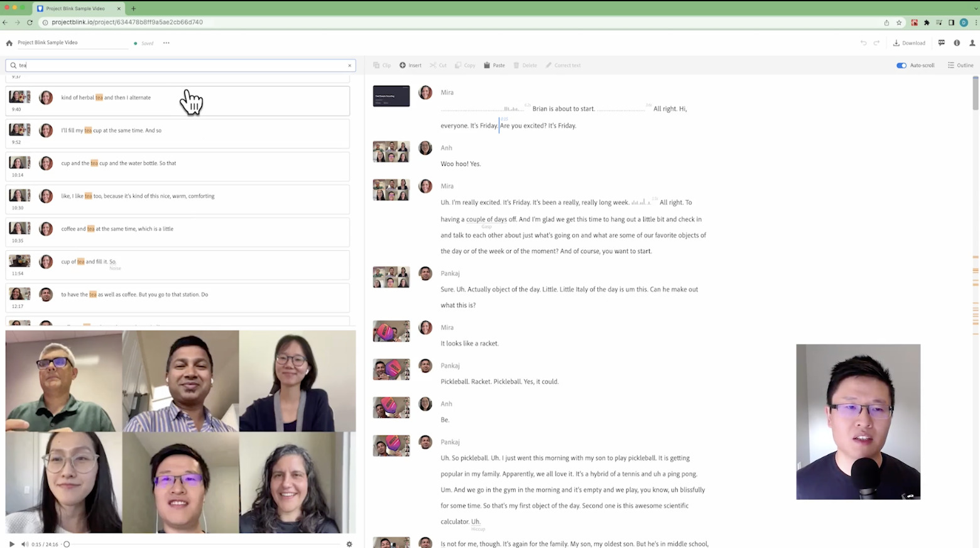Open the user account icon
The width and height of the screenshot is (980, 548).
tap(972, 43)
